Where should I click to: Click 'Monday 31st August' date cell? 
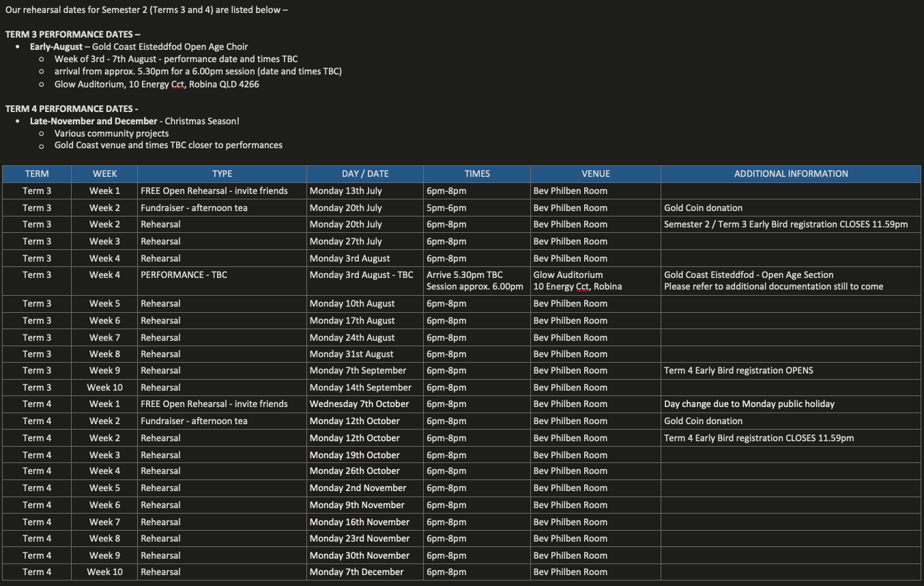click(351, 354)
